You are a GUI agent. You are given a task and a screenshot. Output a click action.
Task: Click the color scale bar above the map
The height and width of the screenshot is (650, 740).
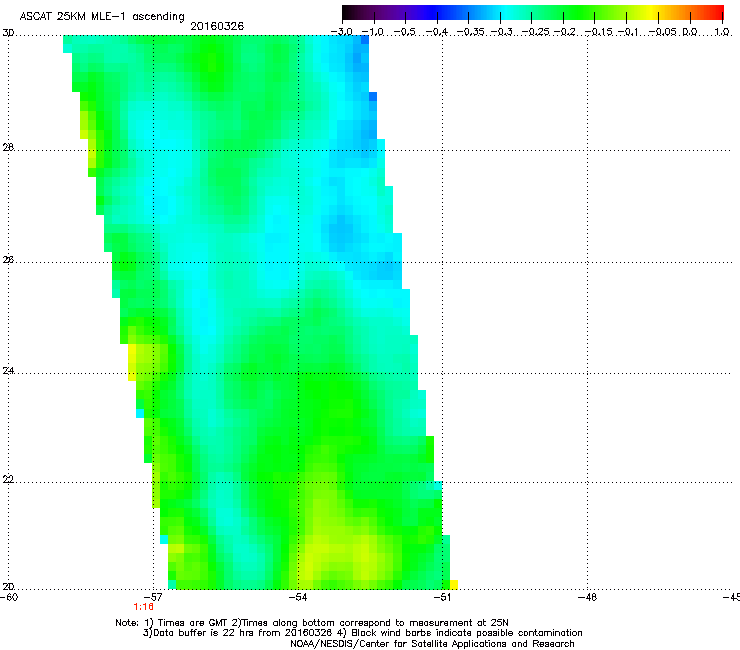click(533, 13)
